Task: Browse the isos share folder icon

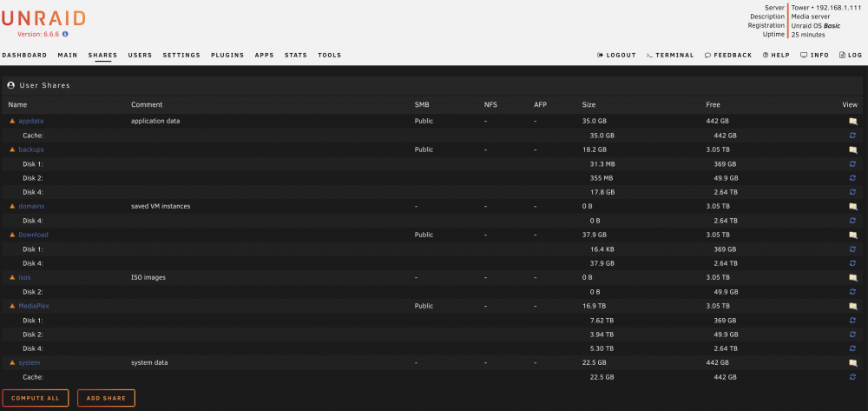Action: tap(852, 277)
